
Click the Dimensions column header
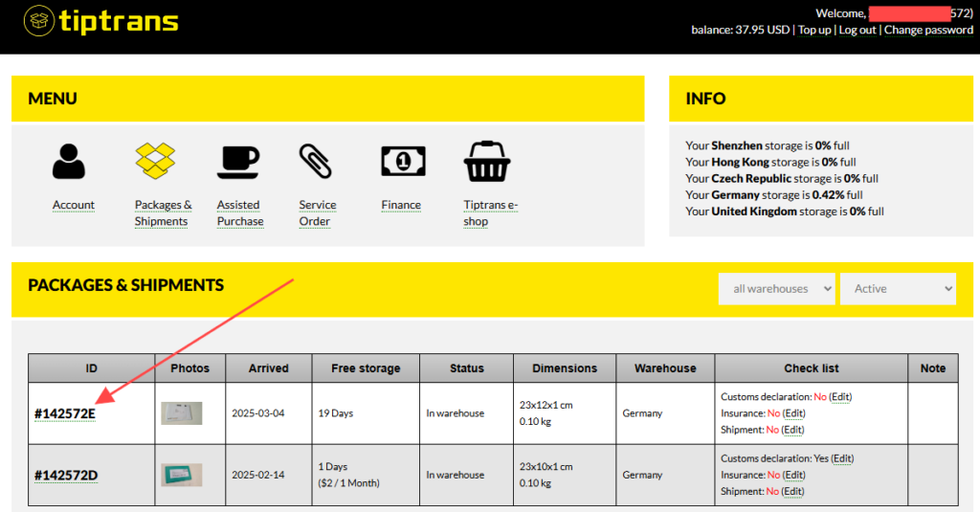click(x=565, y=368)
